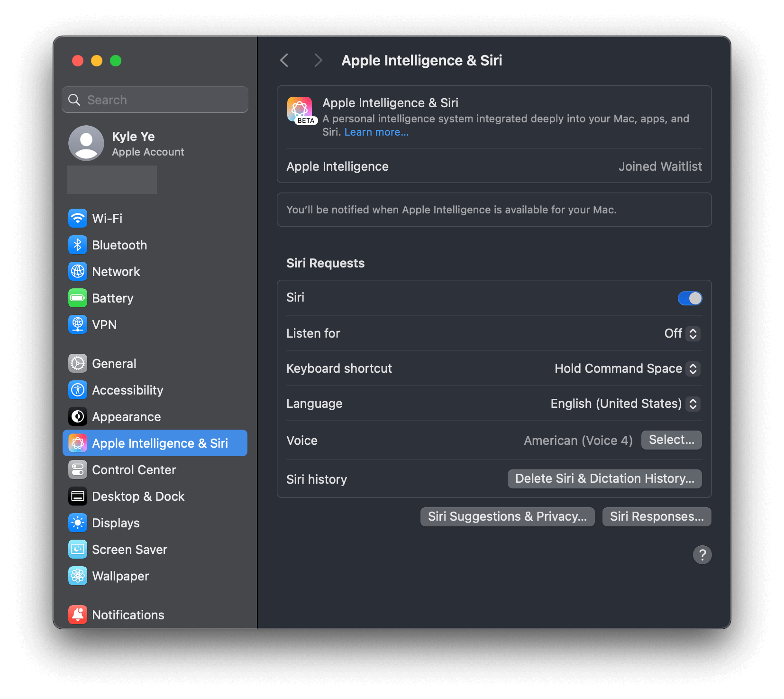Open the VPN settings icon

point(78,324)
